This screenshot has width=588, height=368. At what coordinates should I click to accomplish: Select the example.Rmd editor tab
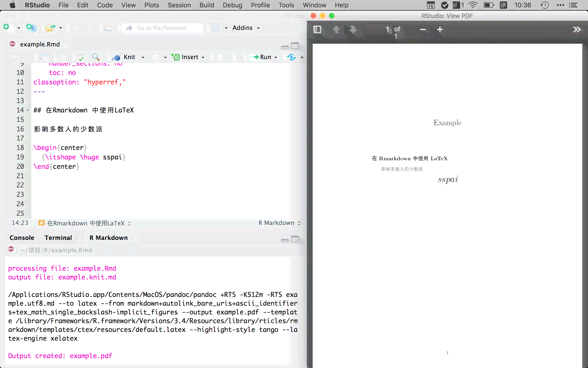(40, 44)
